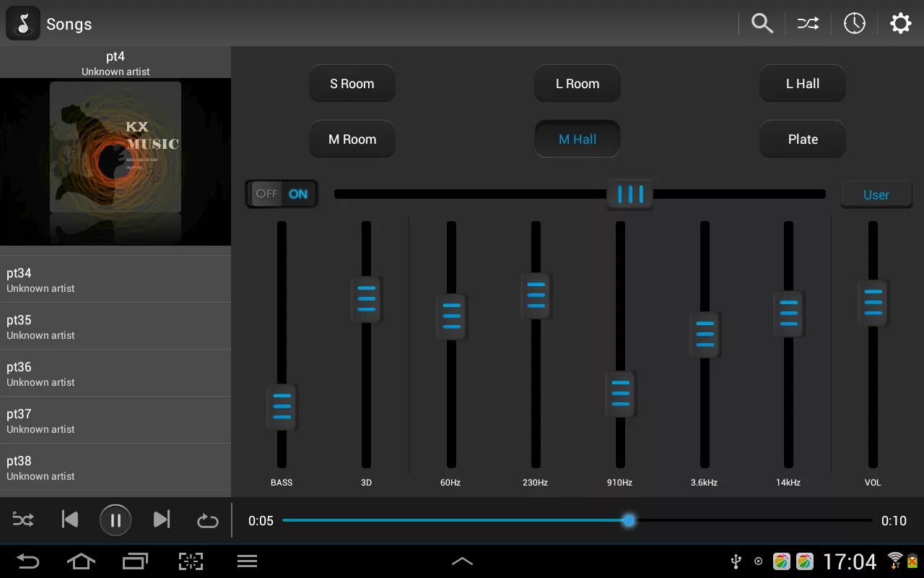
Task: Toggle shuffle in the playback bar
Action: coord(23,519)
